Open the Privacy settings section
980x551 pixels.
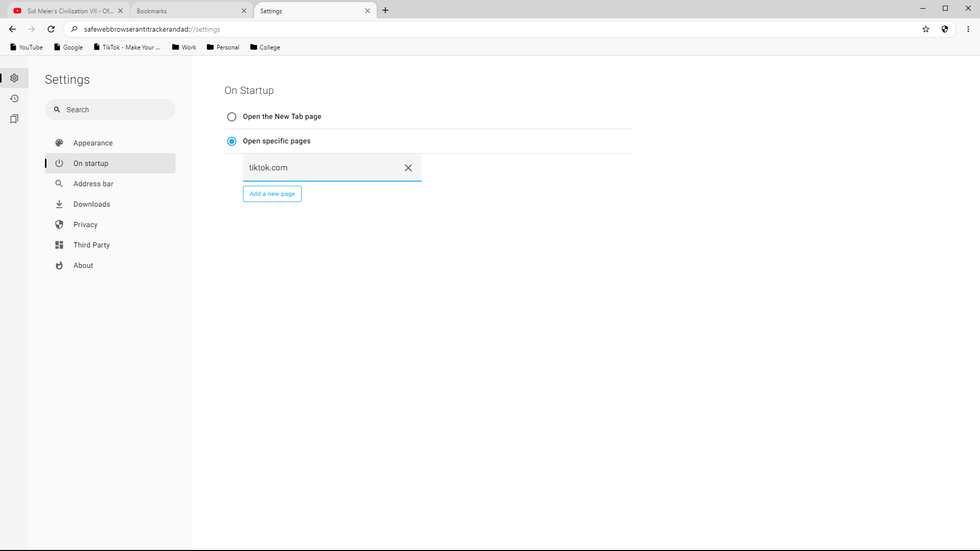[x=85, y=224]
